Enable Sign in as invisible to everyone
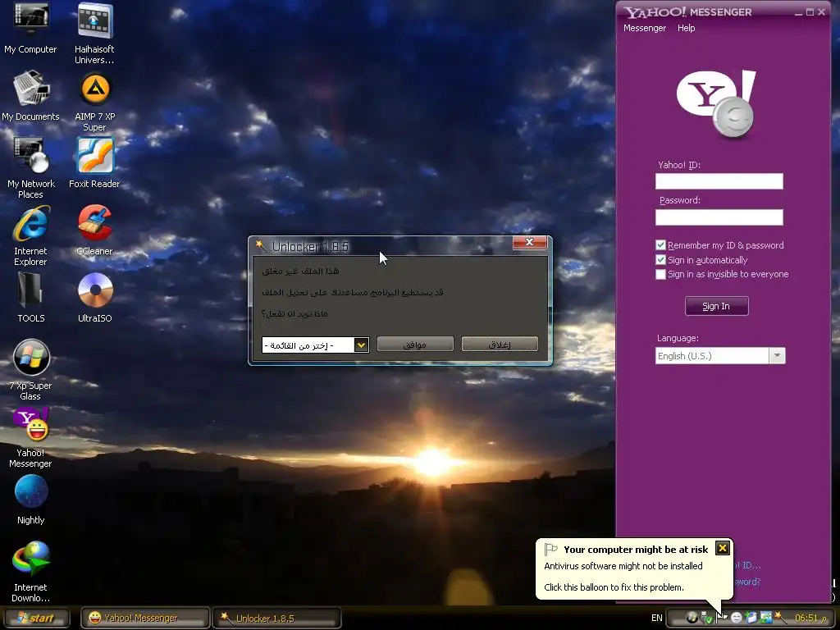Viewport: 840px width, 630px height. (x=660, y=274)
